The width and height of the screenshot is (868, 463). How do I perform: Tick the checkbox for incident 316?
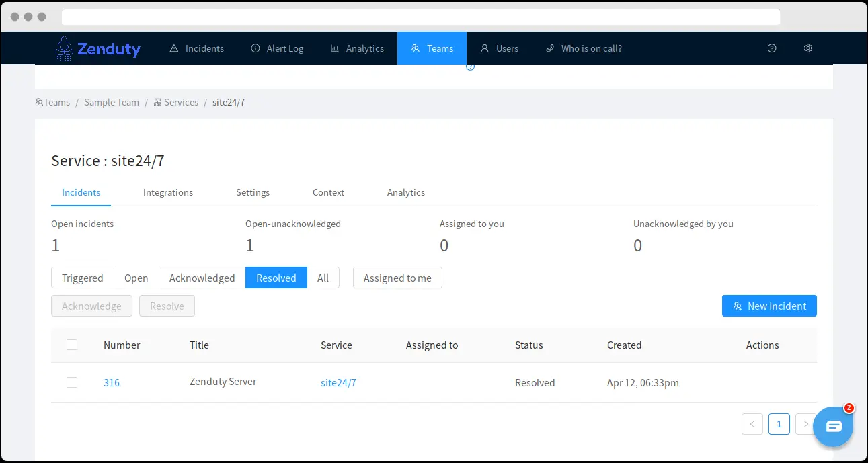click(x=72, y=382)
